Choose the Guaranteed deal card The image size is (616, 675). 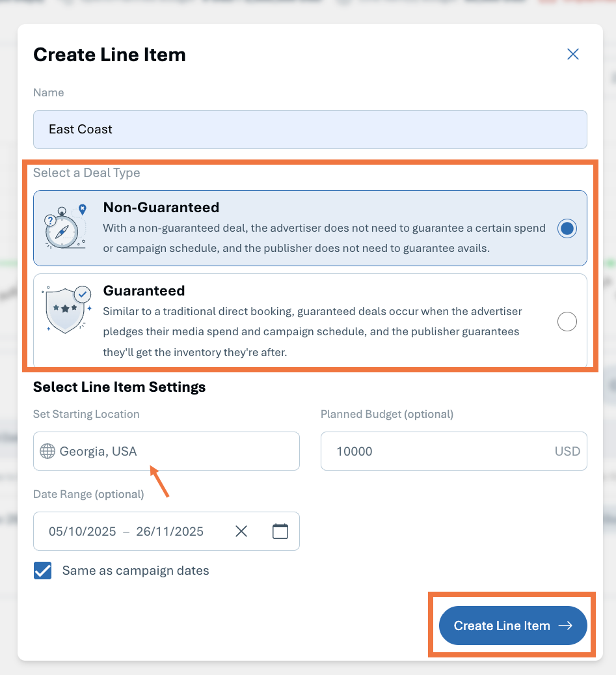[310, 321]
